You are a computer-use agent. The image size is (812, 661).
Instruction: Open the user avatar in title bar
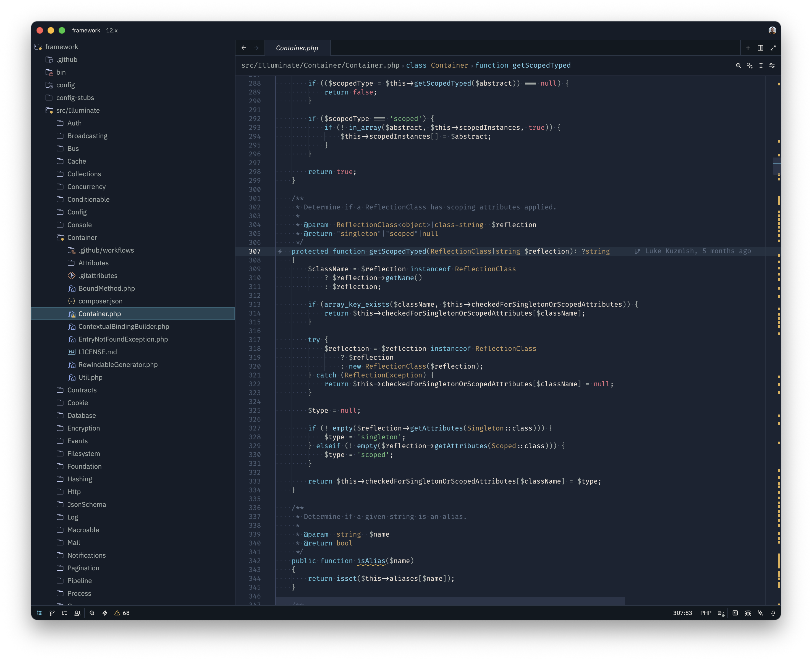[x=772, y=30]
